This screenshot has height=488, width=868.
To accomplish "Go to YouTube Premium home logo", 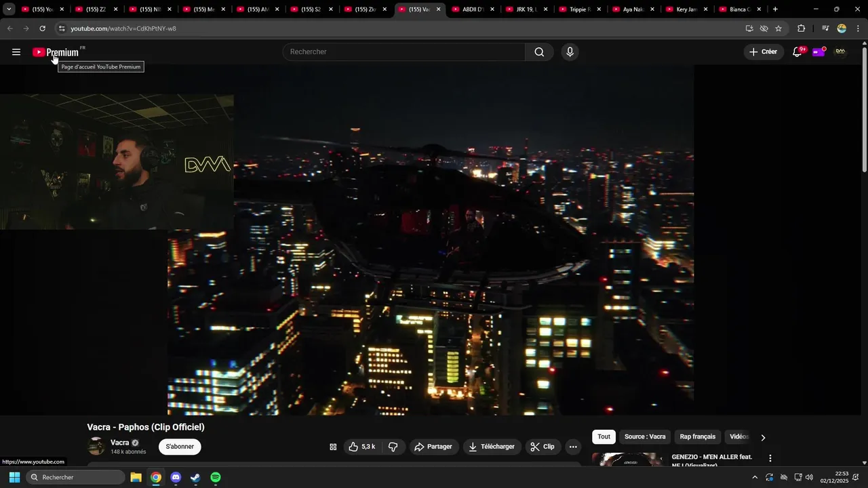I will 56,52.
